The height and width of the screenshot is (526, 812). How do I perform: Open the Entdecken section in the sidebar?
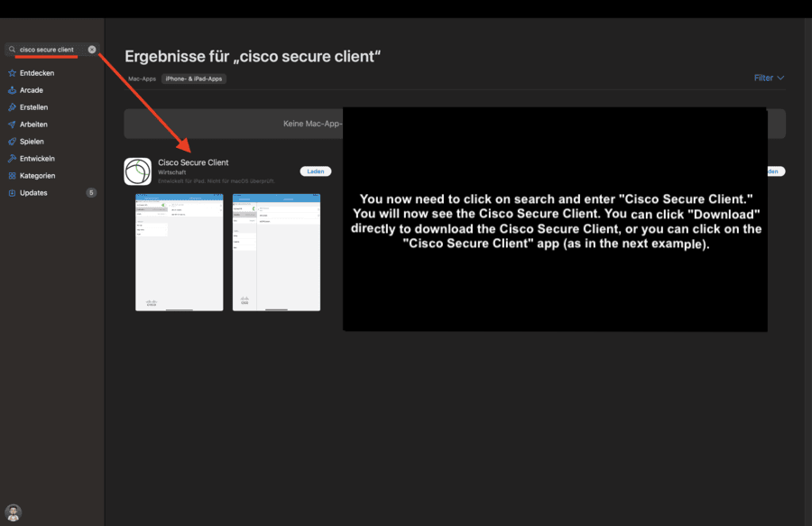(32, 73)
